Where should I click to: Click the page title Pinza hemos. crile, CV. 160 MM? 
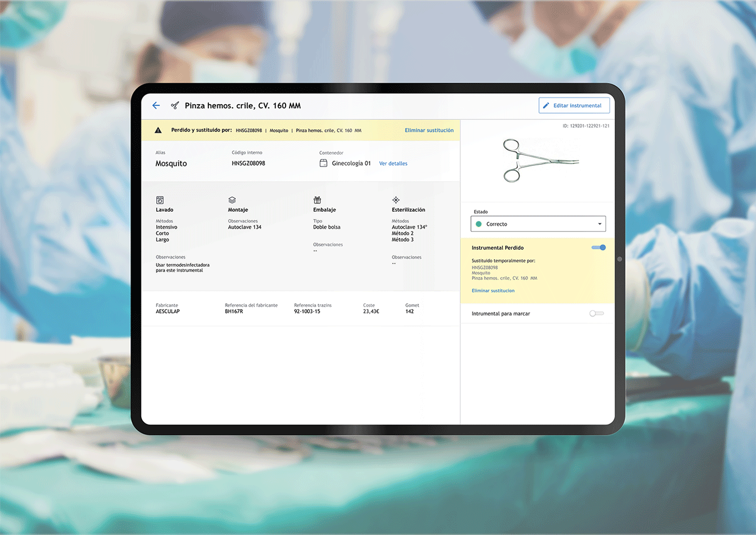[x=242, y=105]
